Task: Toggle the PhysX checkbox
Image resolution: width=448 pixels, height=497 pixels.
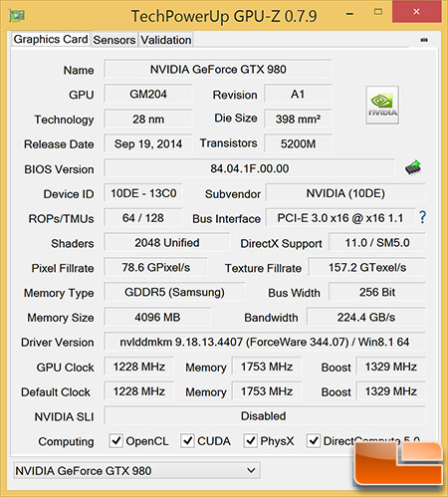Action: coord(250,441)
